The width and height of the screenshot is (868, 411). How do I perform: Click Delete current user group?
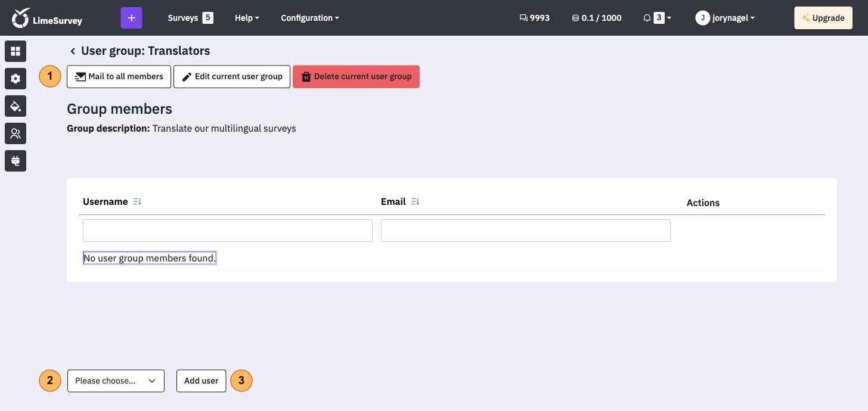point(356,76)
